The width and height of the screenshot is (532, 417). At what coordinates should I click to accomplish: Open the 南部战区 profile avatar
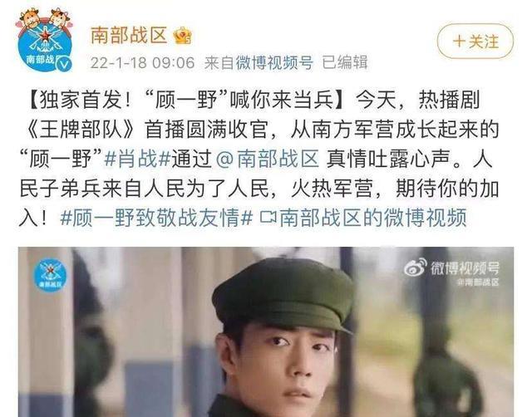tap(45, 42)
